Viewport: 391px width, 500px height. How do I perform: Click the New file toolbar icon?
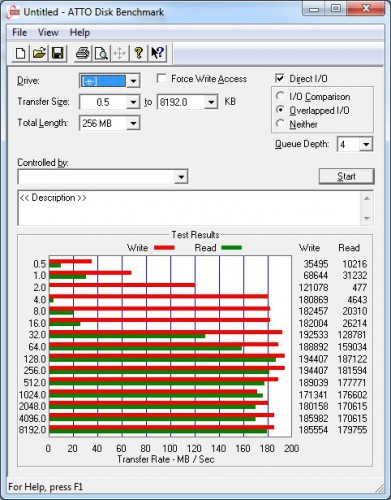click(21, 53)
